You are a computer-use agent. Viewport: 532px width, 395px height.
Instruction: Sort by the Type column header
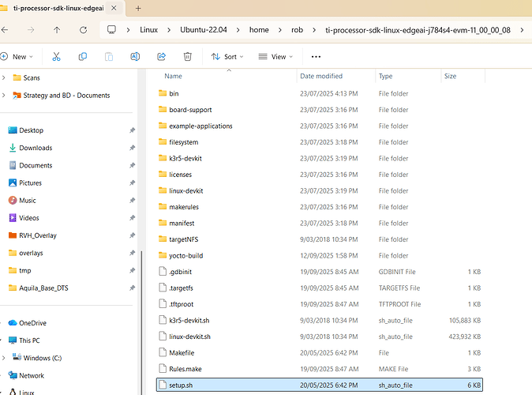pyautogui.click(x=385, y=76)
